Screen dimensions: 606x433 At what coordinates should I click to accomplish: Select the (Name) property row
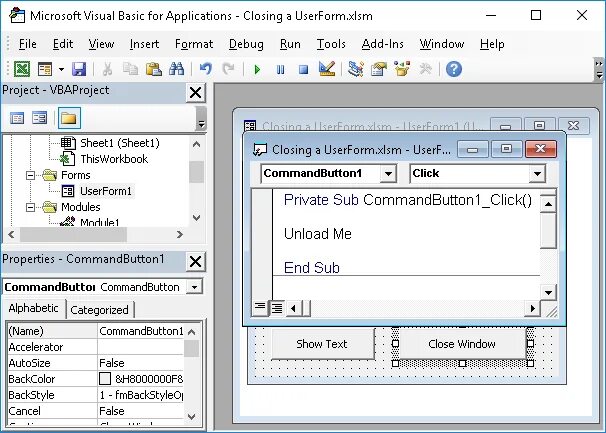(x=95, y=331)
